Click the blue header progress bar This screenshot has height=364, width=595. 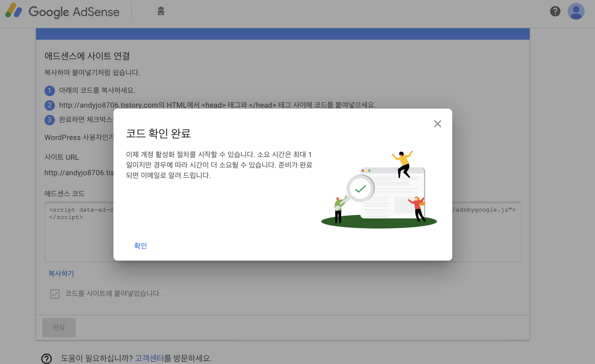tap(283, 34)
